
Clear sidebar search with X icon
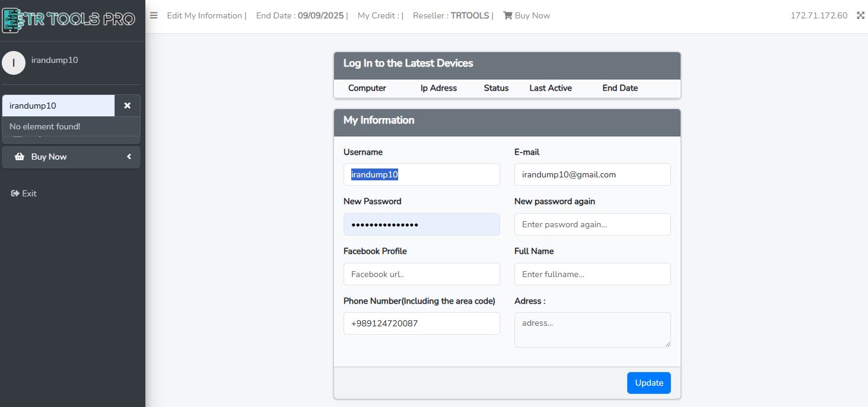(127, 106)
